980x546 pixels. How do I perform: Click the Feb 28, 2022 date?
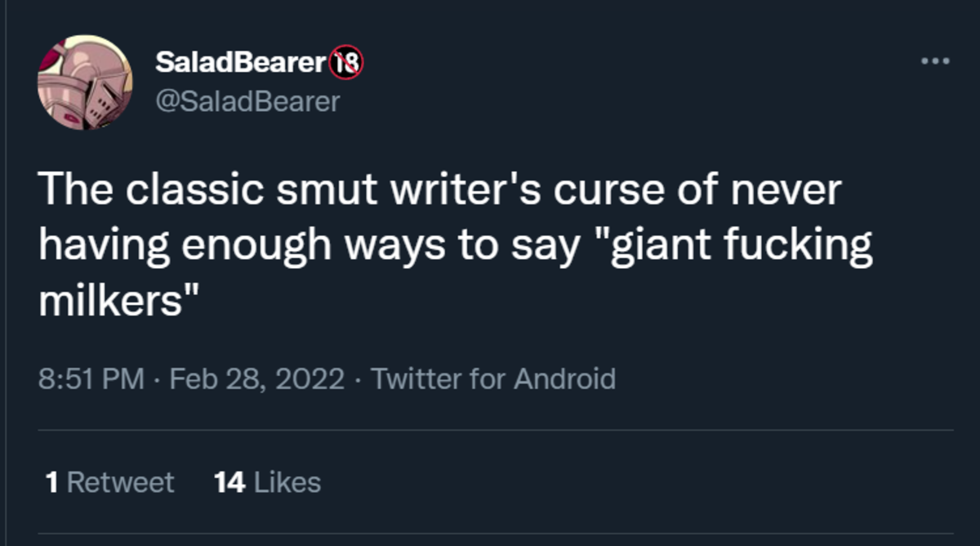coord(256,379)
